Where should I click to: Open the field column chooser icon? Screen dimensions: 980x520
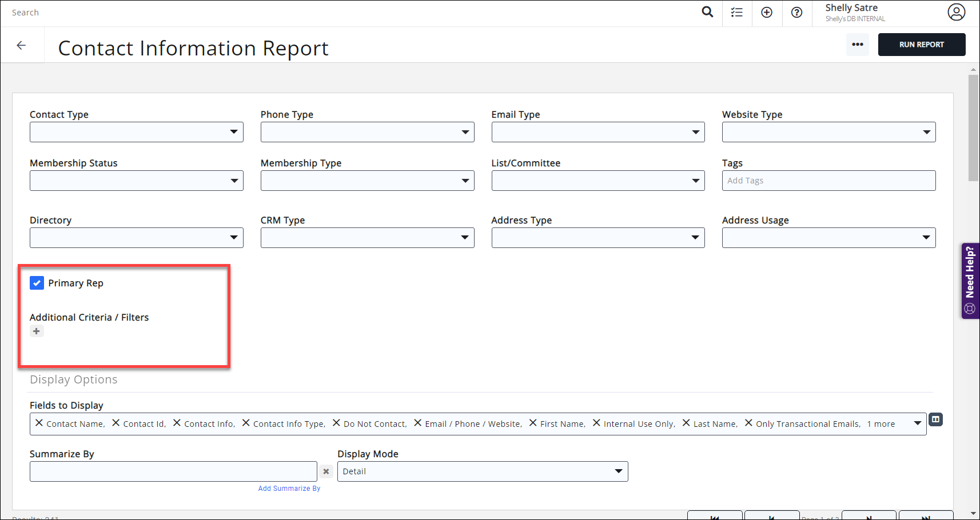pos(935,419)
